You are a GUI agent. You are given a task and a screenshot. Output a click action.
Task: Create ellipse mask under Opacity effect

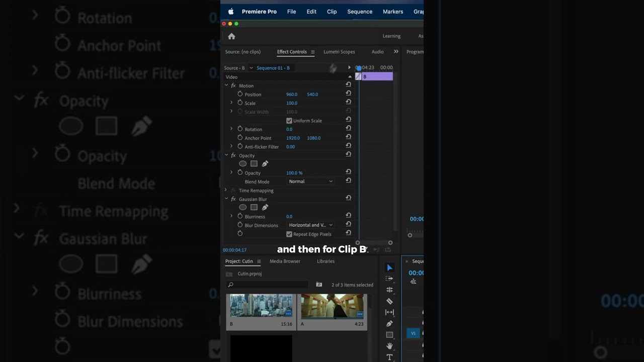click(x=243, y=164)
